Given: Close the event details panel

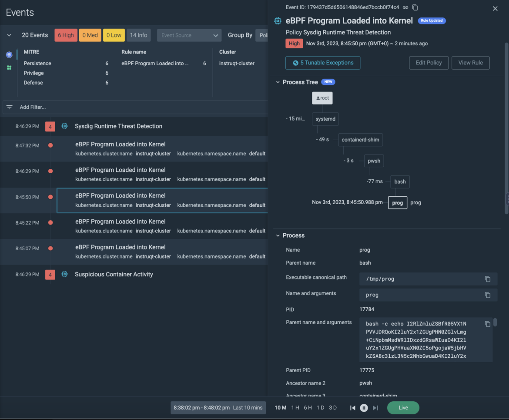Looking at the screenshot, I should point(495,8).
